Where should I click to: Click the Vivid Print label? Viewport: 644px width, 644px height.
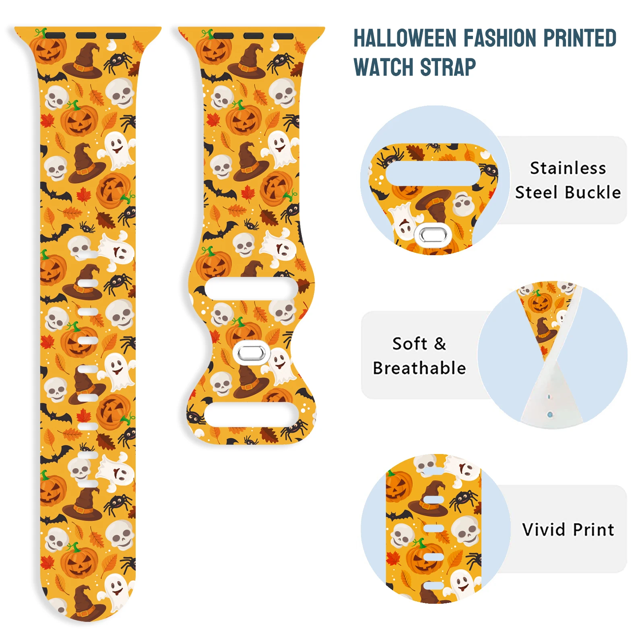tap(568, 529)
